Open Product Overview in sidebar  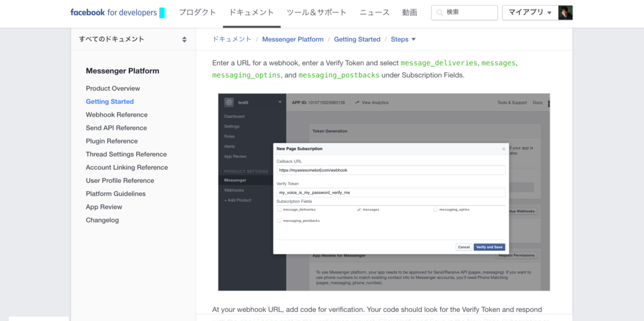113,88
